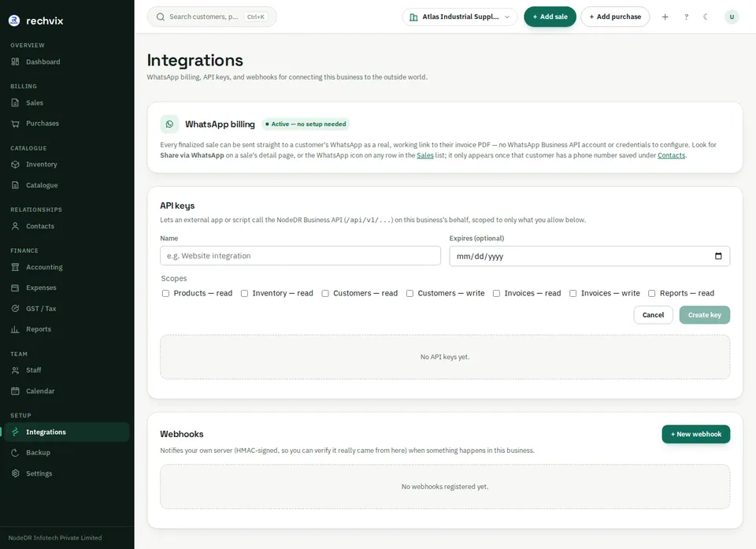Click the 'No webhooks registered yet.' text
756x549 pixels.
444,487
